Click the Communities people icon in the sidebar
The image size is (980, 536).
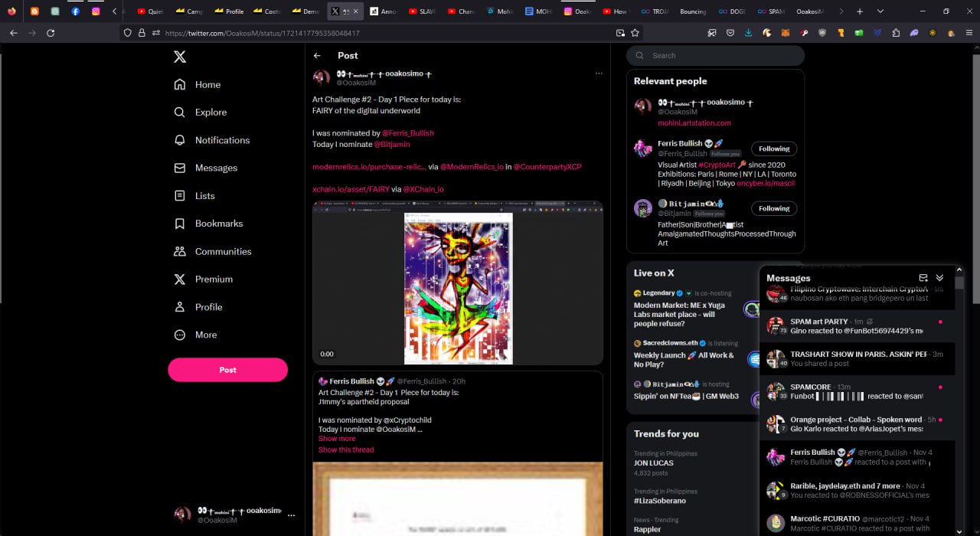click(x=180, y=251)
